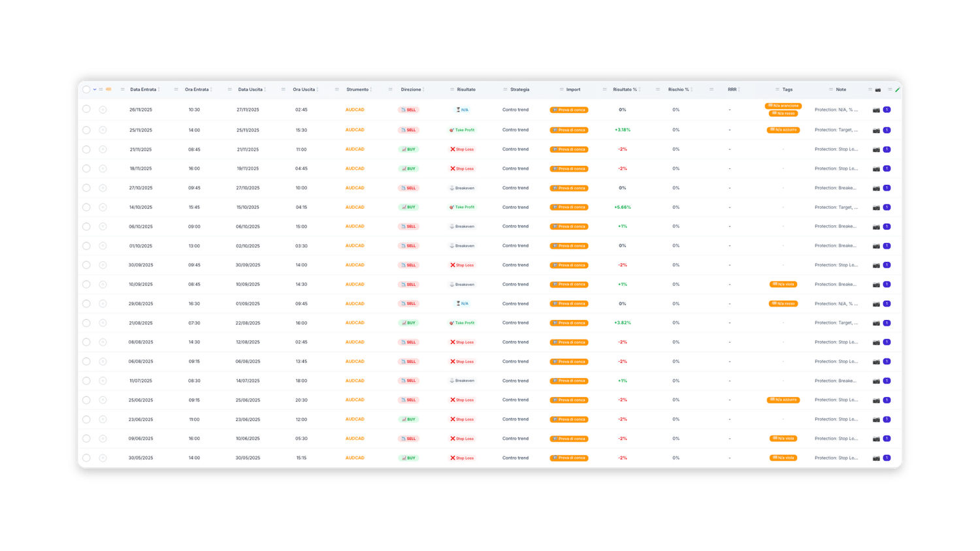Click the Strategia column header
Viewport: 980px width, 551px height.
tap(520, 89)
